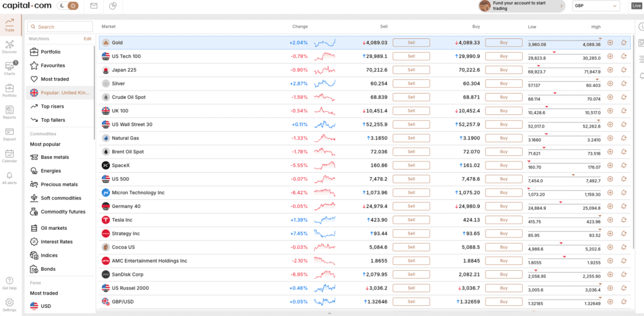Toggle the dark/light theme switch
Screen dimensions: 644x316
[69, 6]
